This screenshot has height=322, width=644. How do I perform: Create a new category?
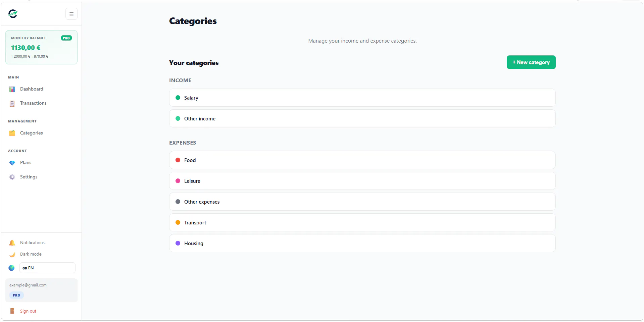click(x=531, y=62)
